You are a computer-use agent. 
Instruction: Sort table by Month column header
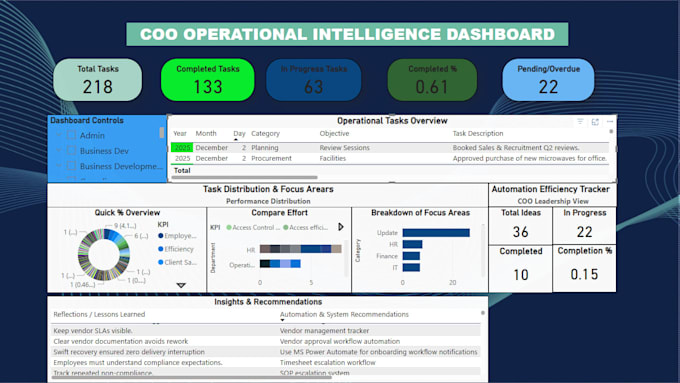tap(206, 134)
